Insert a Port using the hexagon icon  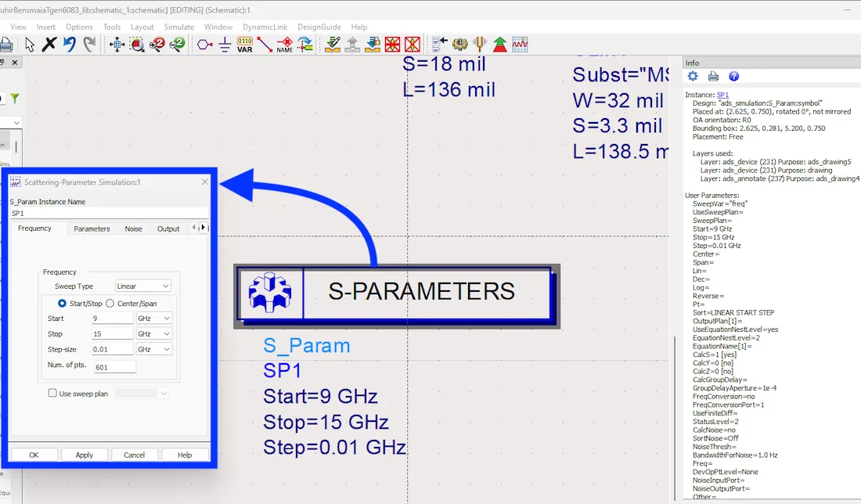click(205, 45)
